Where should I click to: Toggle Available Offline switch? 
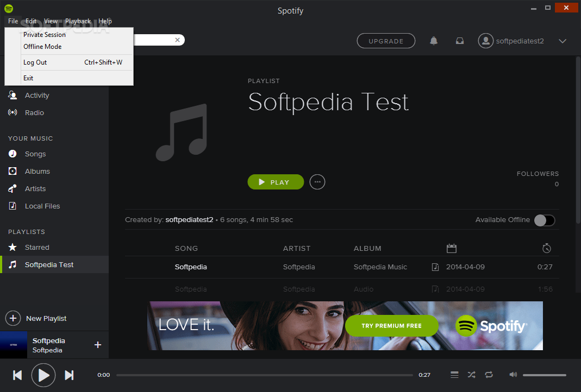(545, 220)
